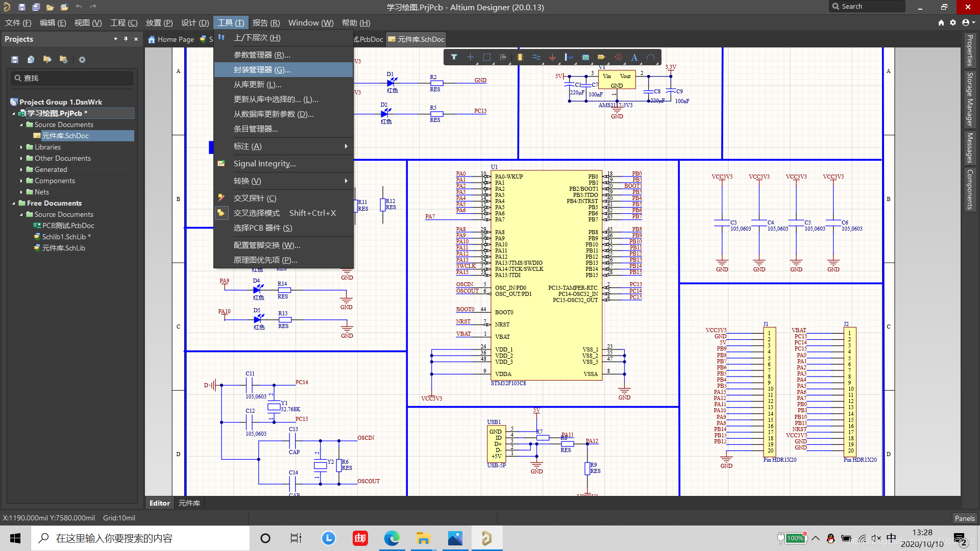
Task: Switch input method via the 中 taskbar indicator
Action: click(891, 538)
